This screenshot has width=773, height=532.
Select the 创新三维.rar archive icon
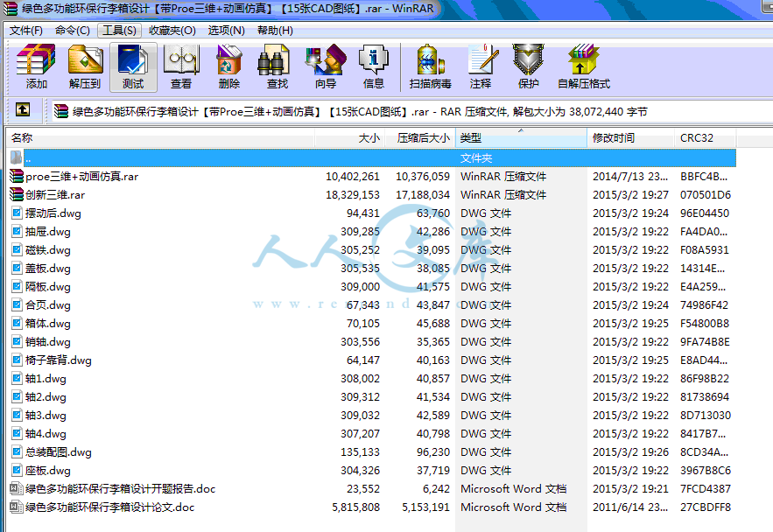click(17, 194)
